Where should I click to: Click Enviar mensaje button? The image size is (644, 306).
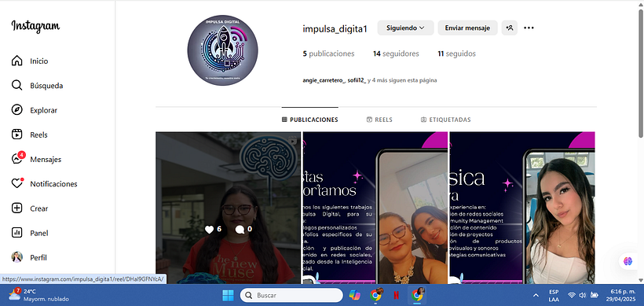tap(467, 28)
